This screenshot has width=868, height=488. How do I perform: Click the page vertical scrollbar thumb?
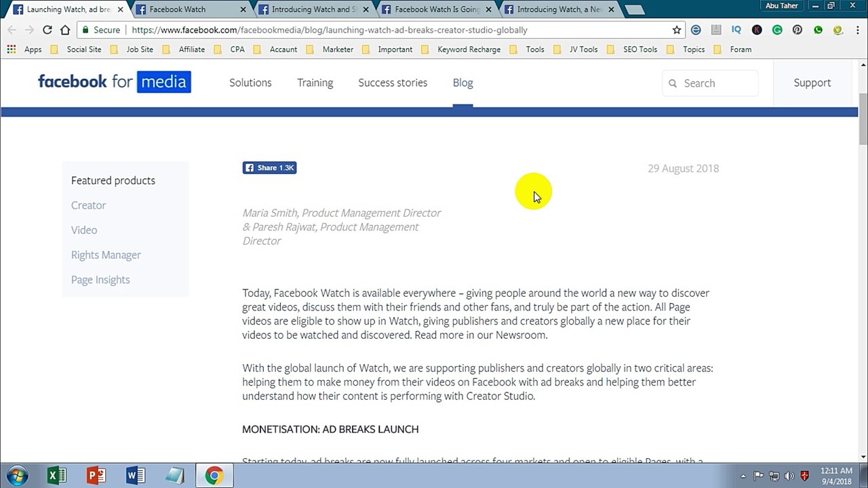(x=863, y=119)
